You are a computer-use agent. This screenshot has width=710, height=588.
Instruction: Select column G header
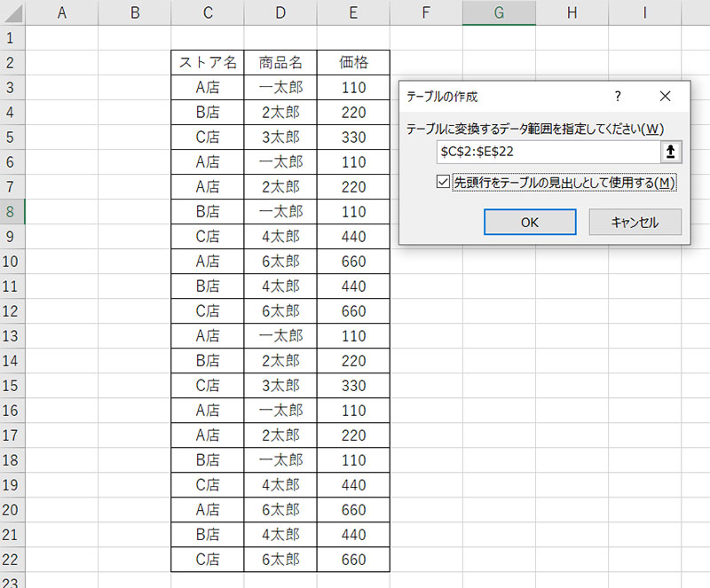tap(499, 12)
